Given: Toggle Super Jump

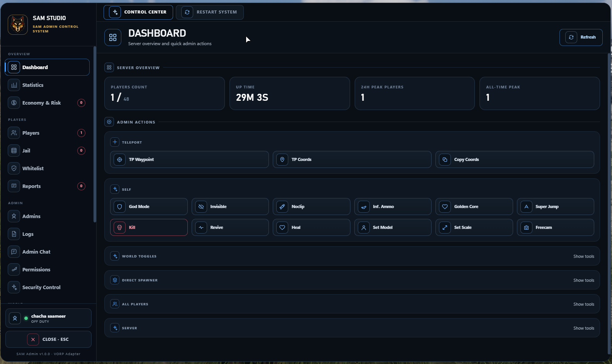Looking at the screenshot, I should [x=556, y=207].
